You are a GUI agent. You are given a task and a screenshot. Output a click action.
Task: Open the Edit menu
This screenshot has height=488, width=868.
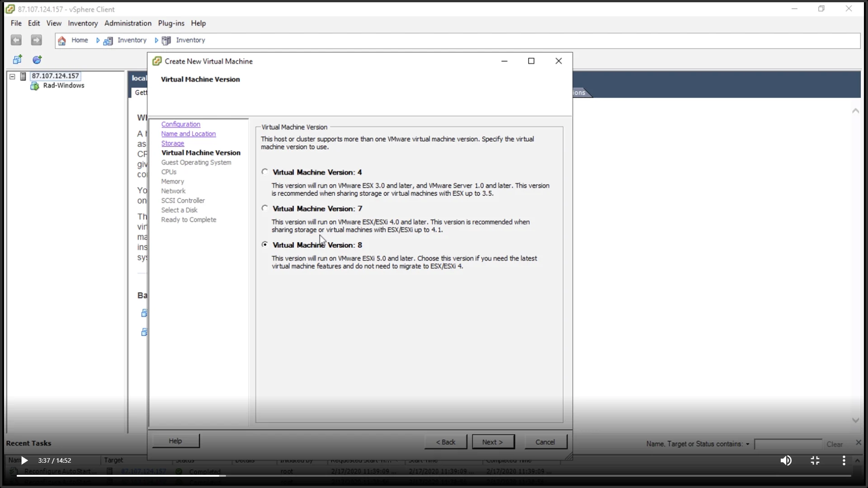[x=34, y=23]
